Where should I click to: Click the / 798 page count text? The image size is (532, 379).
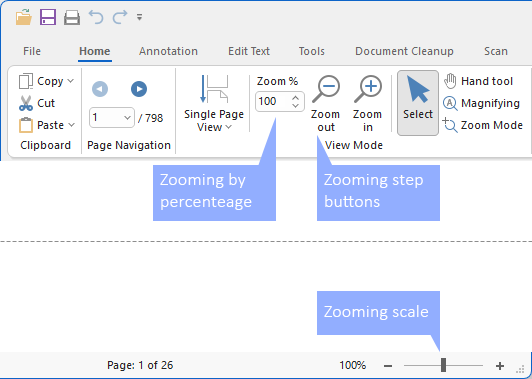tap(150, 118)
